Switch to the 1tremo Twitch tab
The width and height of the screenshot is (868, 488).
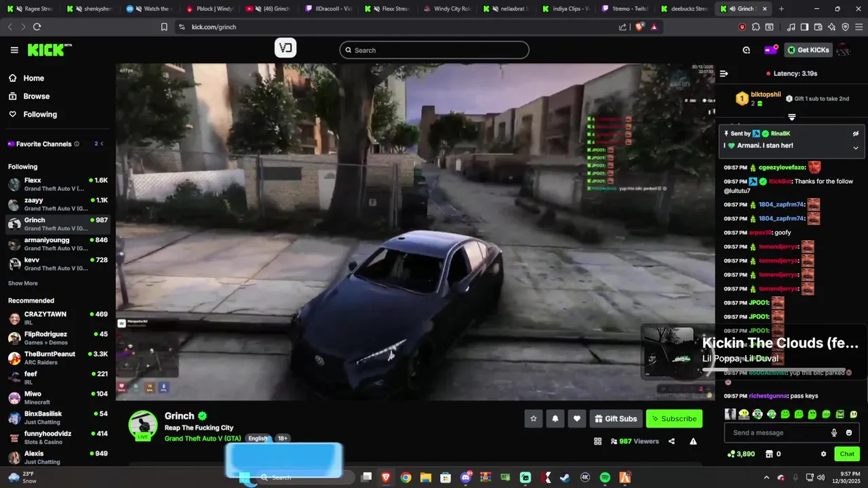625,9
